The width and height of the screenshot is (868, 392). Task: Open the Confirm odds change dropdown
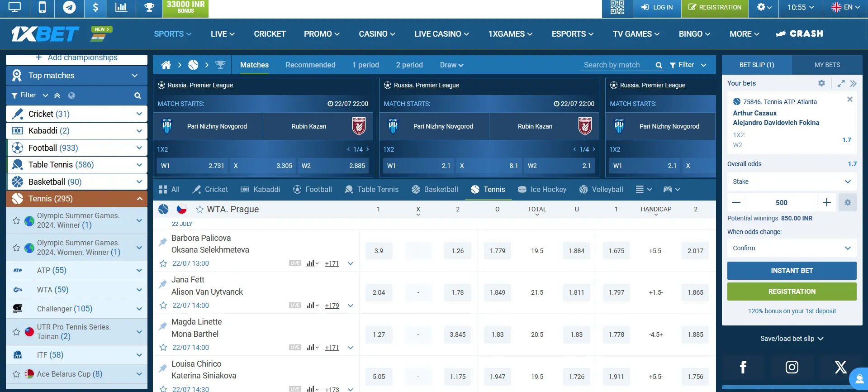click(x=792, y=248)
